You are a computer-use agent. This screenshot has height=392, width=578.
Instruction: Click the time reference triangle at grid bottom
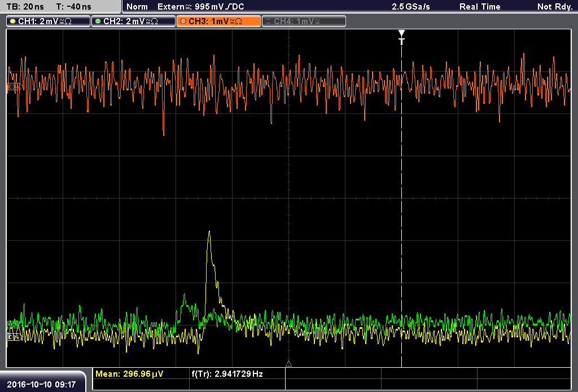click(x=288, y=364)
